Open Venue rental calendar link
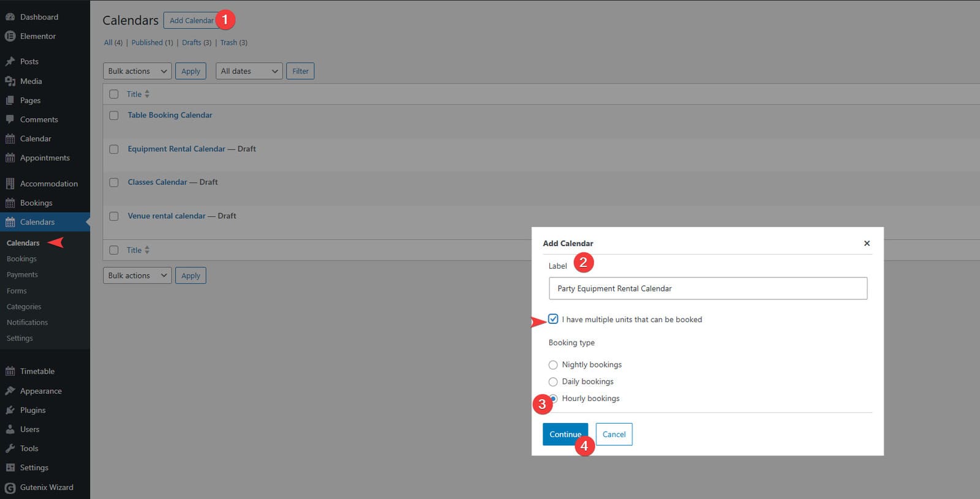Image resolution: width=980 pixels, height=499 pixels. click(167, 216)
